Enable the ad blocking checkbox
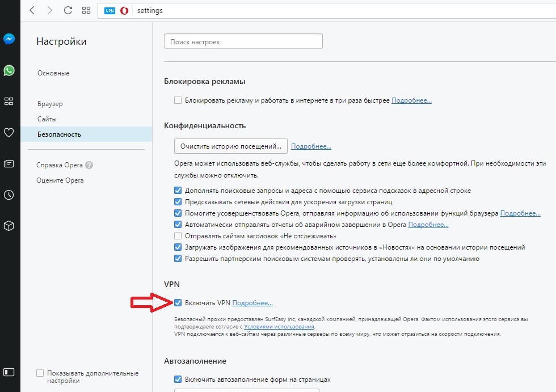 tap(178, 100)
